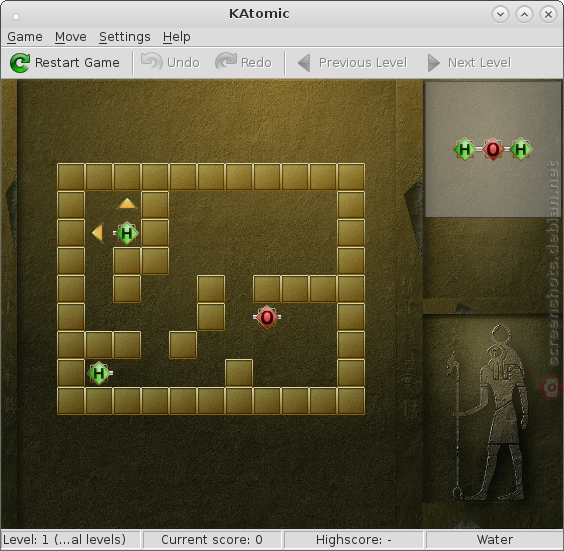Open the Move menu

pyautogui.click(x=70, y=37)
